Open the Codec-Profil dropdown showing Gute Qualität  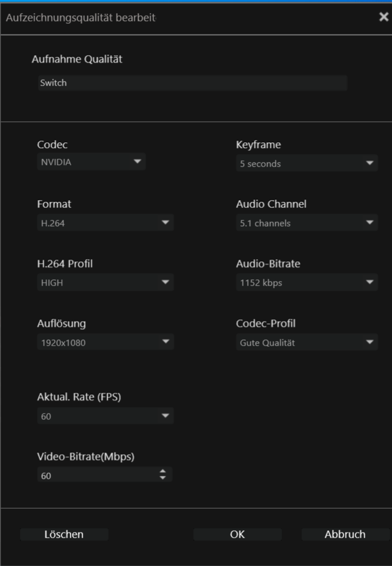(x=306, y=342)
